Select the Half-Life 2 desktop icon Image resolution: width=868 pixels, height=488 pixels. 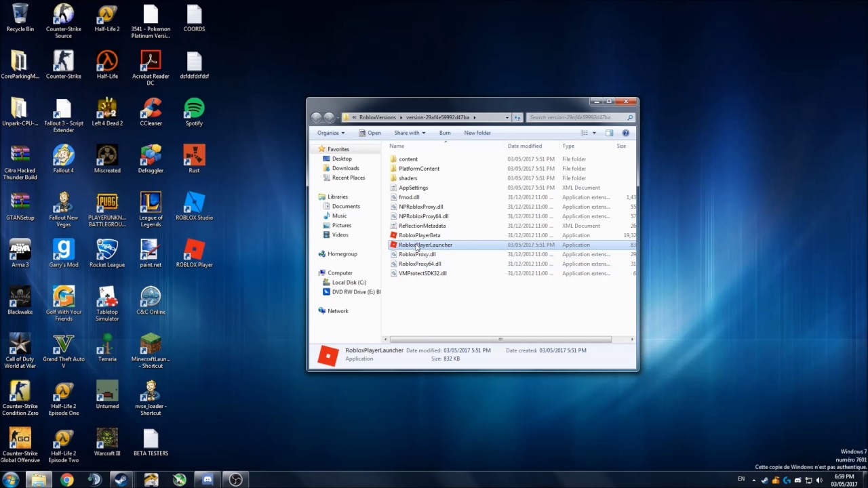pyautogui.click(x=107, y=18)
